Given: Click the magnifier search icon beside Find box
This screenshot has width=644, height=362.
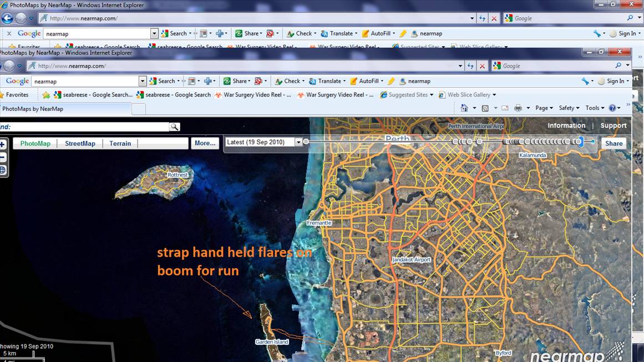Looking at the screenshot, I should 174,127.
